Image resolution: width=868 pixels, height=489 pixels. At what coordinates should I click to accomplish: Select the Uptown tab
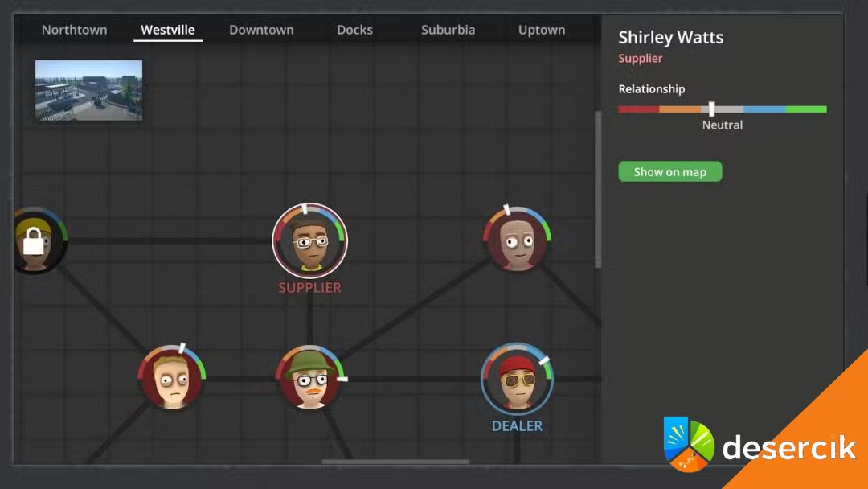point(541,30)
